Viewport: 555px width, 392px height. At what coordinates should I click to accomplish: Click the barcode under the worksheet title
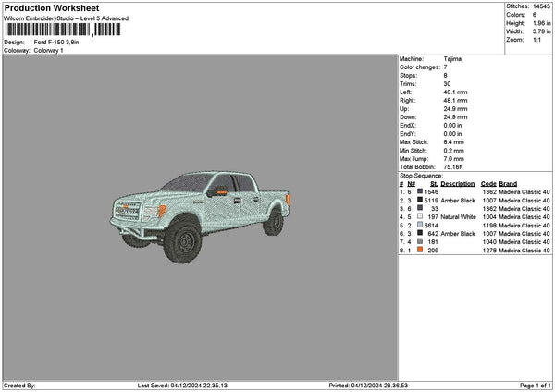[64, 30]
